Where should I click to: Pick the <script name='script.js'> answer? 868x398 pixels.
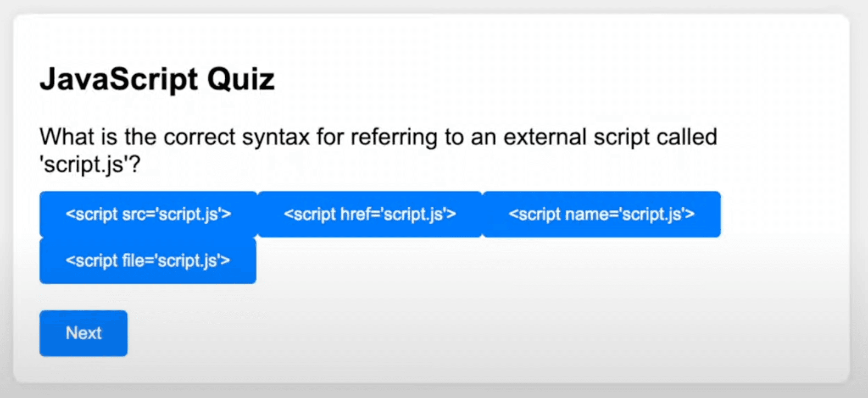(602, 214)
